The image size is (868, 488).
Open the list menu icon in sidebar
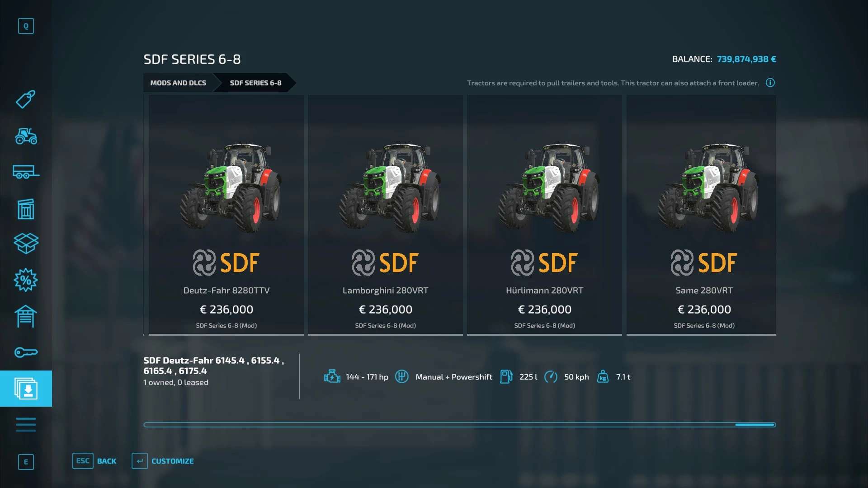26,425
